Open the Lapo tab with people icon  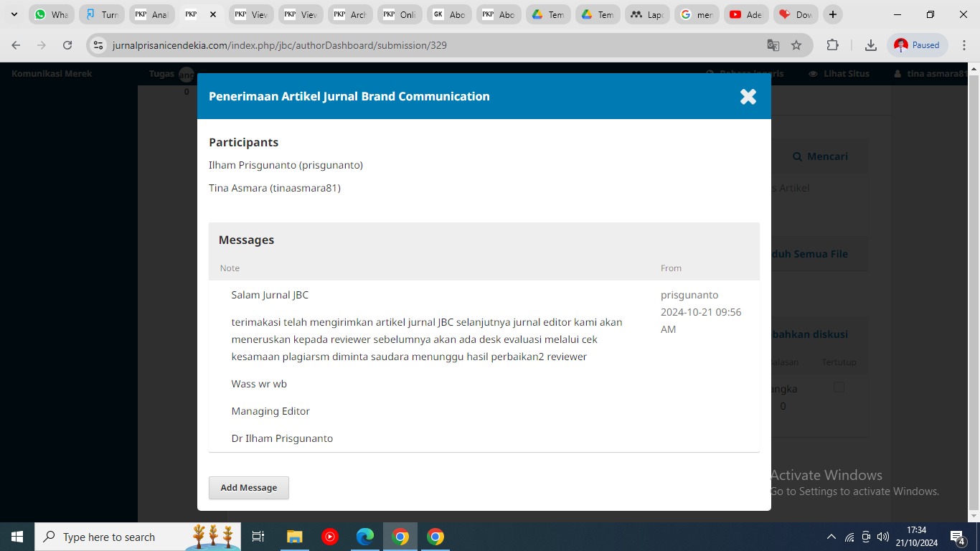tap(647, 14)
